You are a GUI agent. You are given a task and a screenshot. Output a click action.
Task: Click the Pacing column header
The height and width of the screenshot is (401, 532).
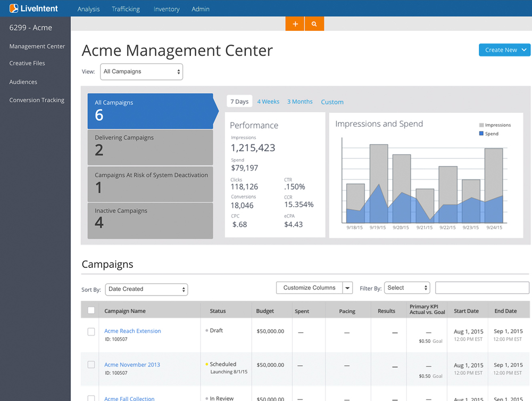pos(347,311)
